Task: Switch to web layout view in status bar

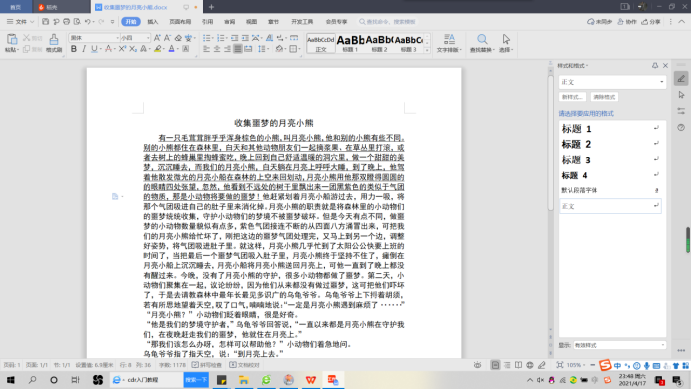Action: click(x=530, y=365)
